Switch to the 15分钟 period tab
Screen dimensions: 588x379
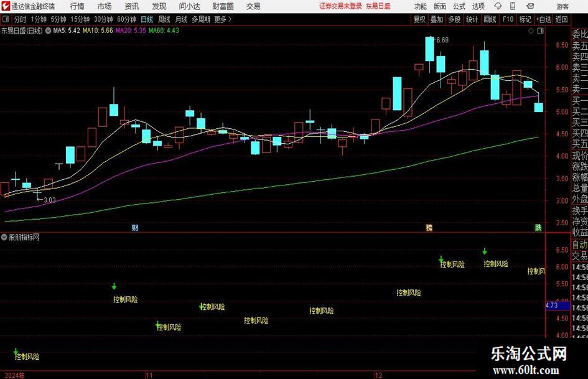[80, 19]
